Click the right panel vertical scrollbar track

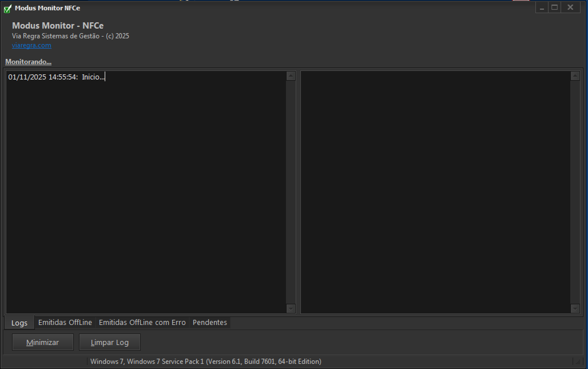575,192
